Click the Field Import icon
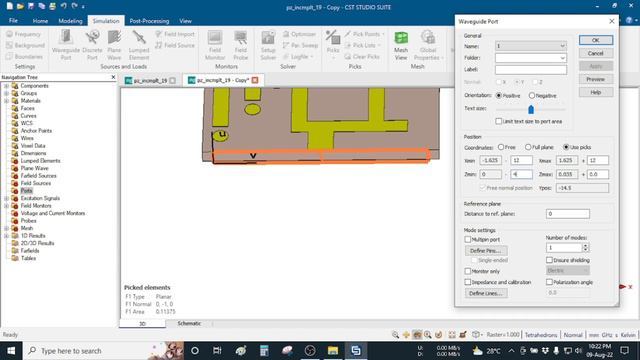The width and height of the screenshot is (640, 360). click(x=175, y=34)
